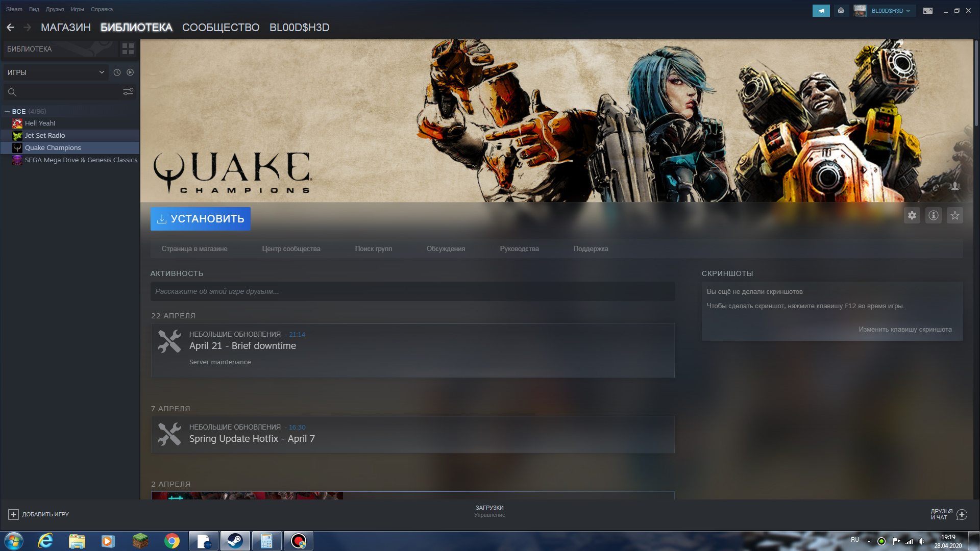Open the BL00D$H3D account dropdown

point(891,11)
